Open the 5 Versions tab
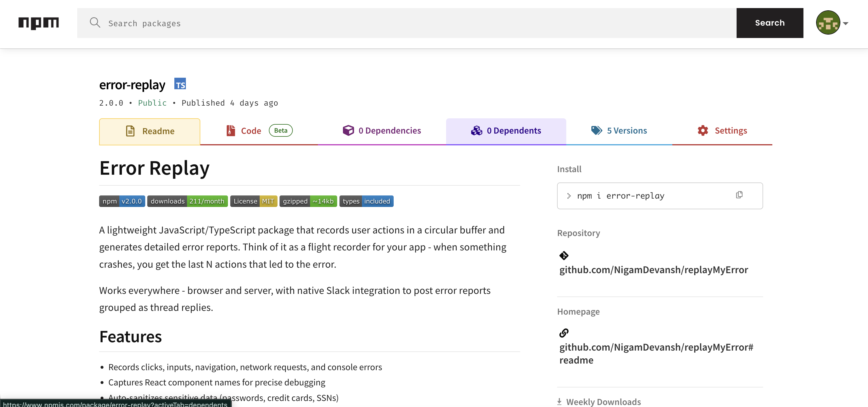The image size is (868, 407). pos(619,131)
